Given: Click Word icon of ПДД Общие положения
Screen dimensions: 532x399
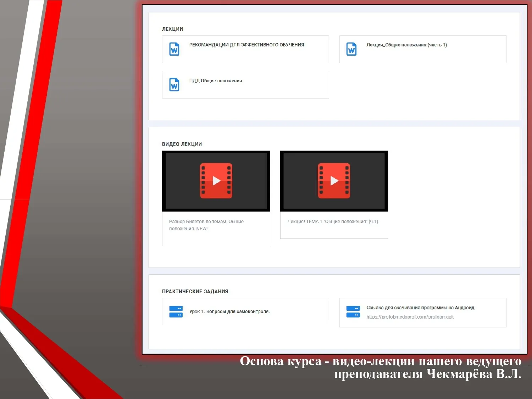Looking at the screenshot, I should pos(174,85).
